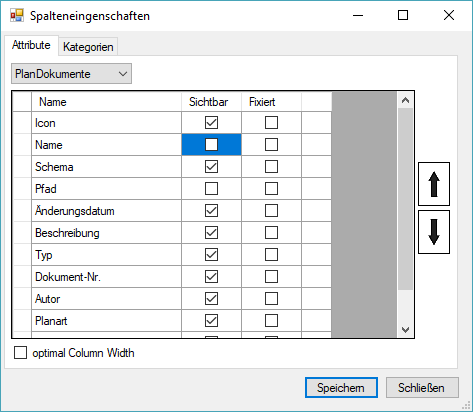Select the Planart name cell
The image size is (473, 412).
(107, 321)
